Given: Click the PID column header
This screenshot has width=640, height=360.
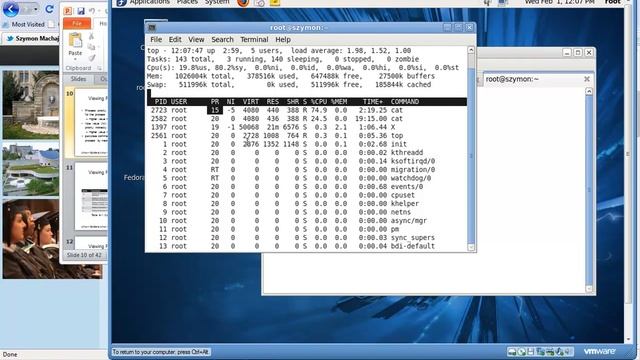Looking at the screenshot, I should click(x=161, y=102).
